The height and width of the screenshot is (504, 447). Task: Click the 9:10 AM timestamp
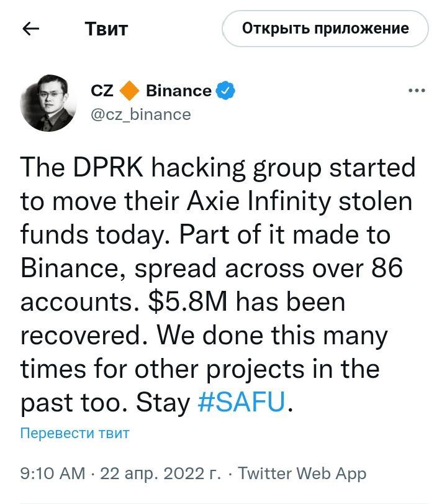click(x=52, y=474)
